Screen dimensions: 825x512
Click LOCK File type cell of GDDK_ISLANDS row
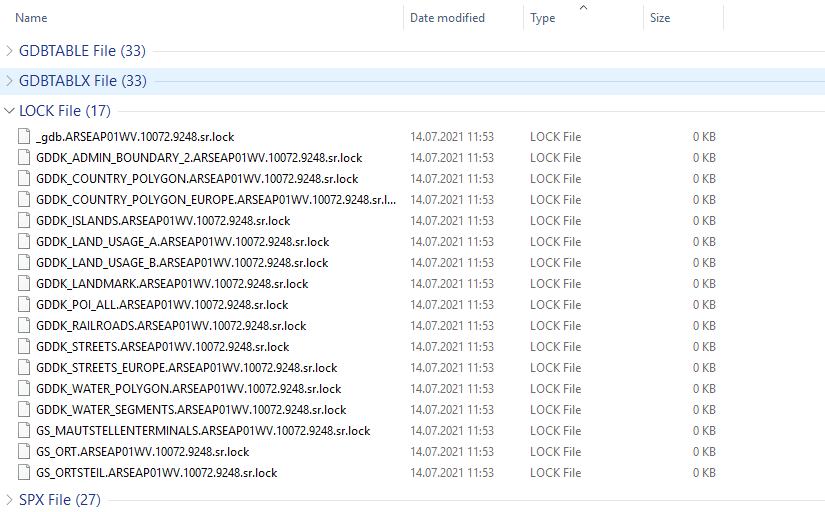pos(556,221)
